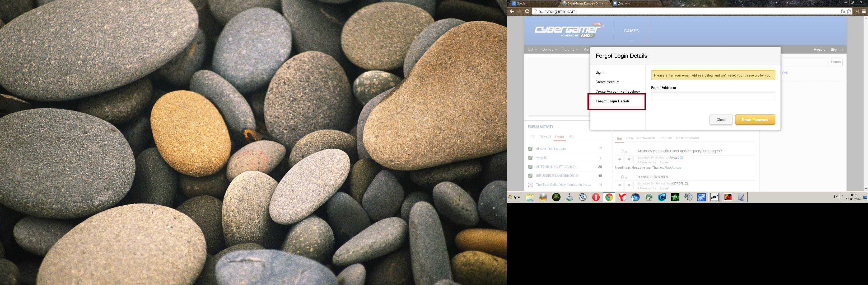Open the 'wolfy lft' thread
The height and width of the screenshot is (285, 868).
(x=541, y=158)
